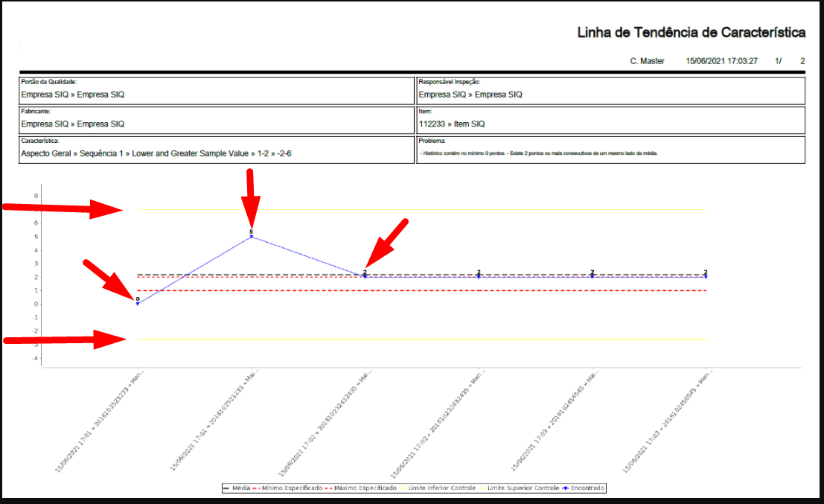This screenshot has width=824, height=504.
Task: Select the item value '112233 » Item SIQ'
Action: (x=452, y=124)
